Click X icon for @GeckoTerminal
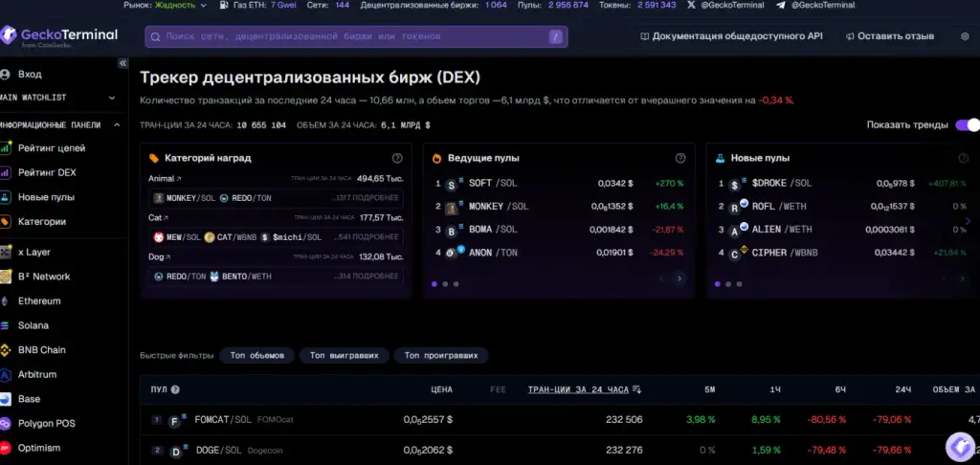Viewport: 980px width, 465px height. click(691, 5)
